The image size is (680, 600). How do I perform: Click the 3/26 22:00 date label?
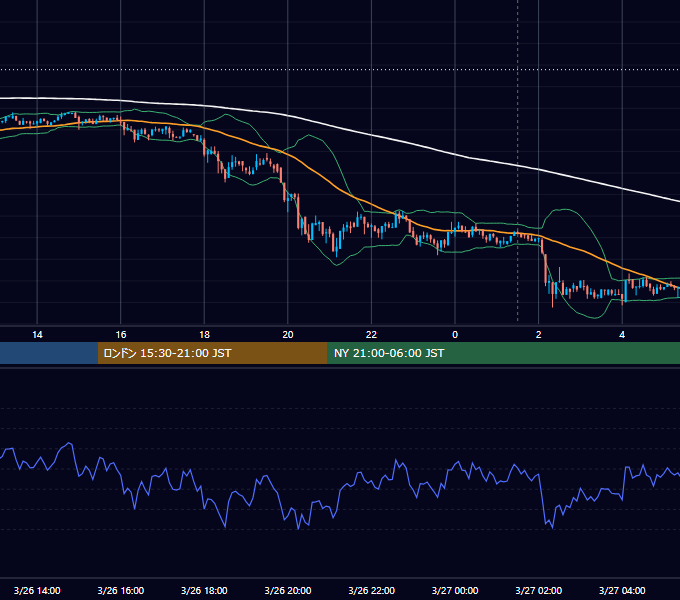372,590
